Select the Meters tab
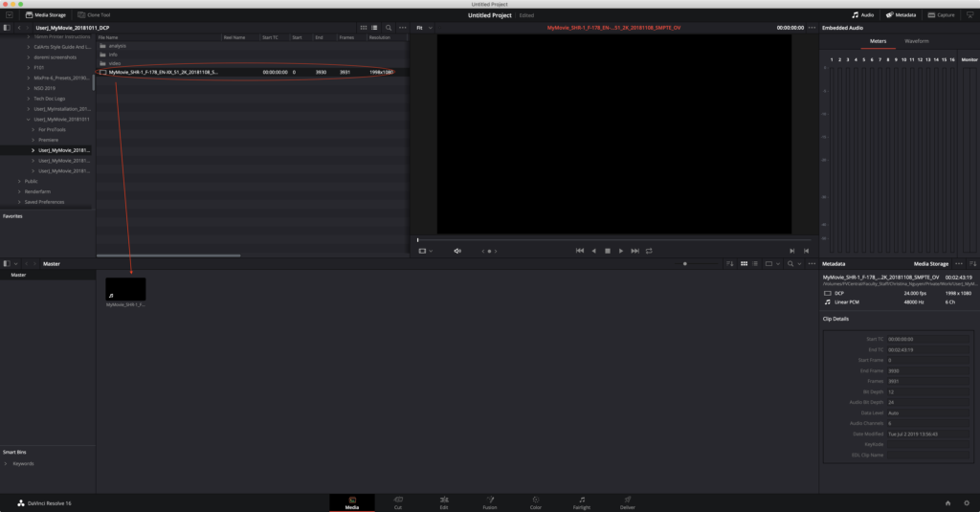Viewport: 980px width, 512px height. [878, 41]
